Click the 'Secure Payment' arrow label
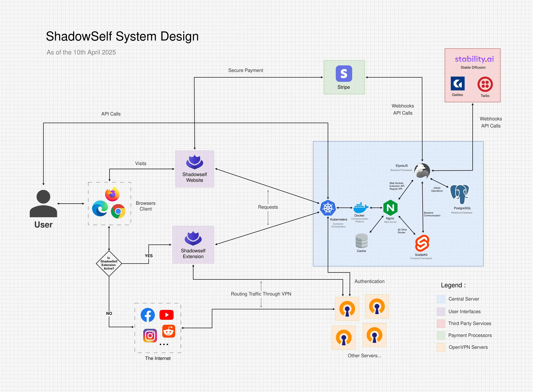 coord(246,70)
